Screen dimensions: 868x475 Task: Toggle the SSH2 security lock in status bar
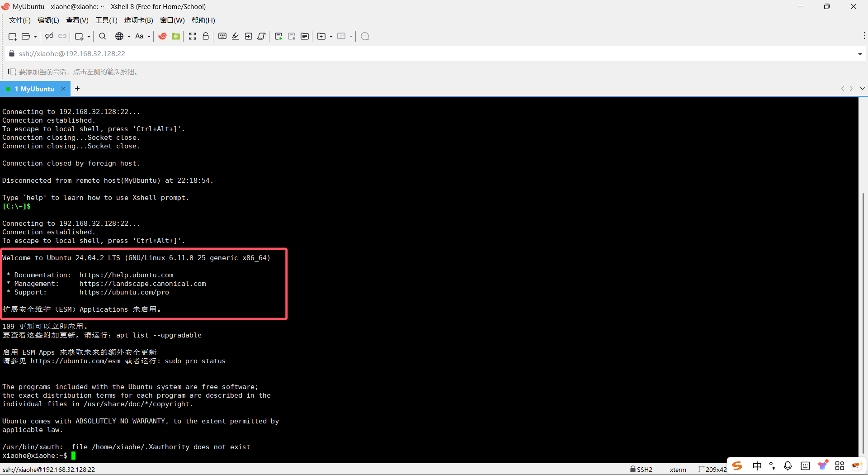640,469
